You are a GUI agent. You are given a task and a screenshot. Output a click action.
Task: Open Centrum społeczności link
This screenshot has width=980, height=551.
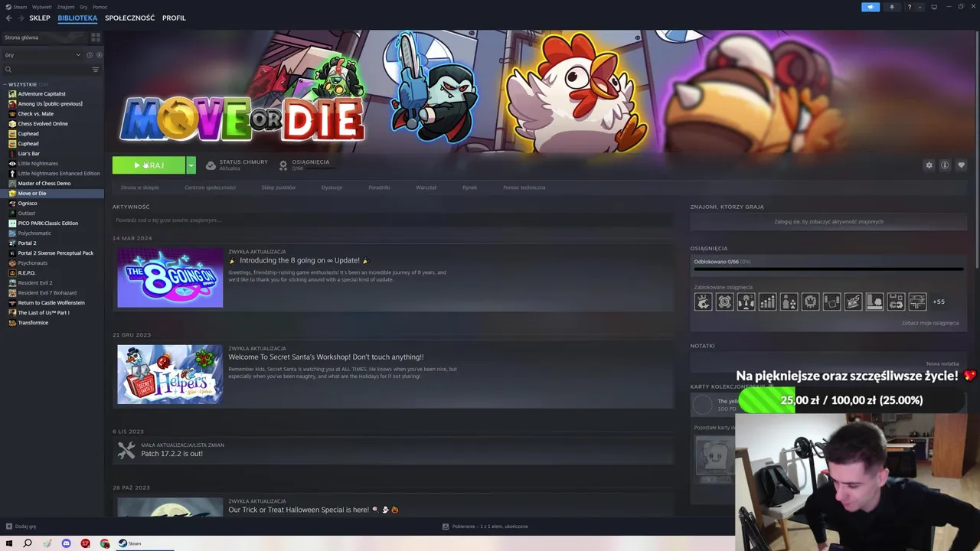[210, 187]
